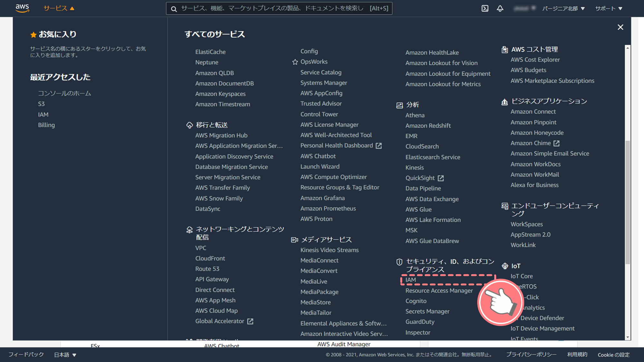The image size is (644, 362).
Task: Open プライバシーポリシー footer link
Action: (531, 355)
